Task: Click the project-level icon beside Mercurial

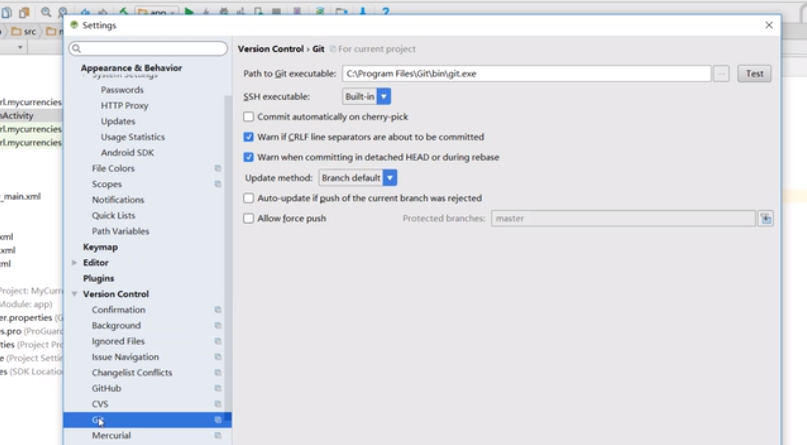Action: (x=218, y=435)
